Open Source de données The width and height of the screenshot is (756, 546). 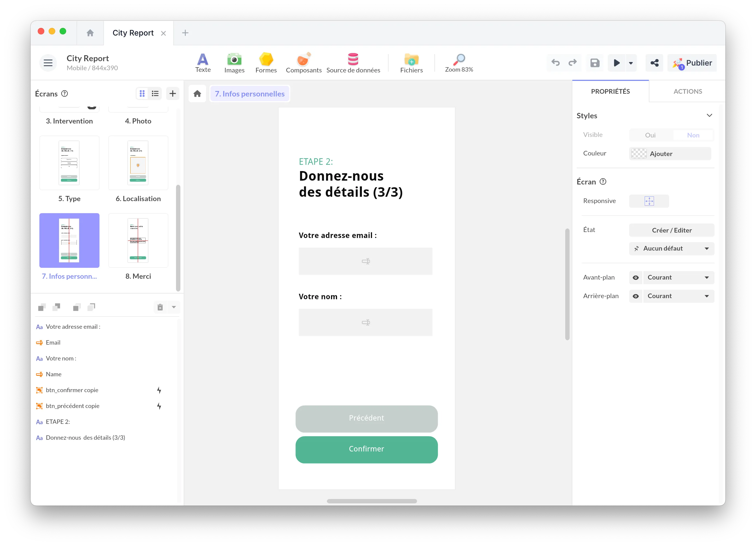click(353, 63)
